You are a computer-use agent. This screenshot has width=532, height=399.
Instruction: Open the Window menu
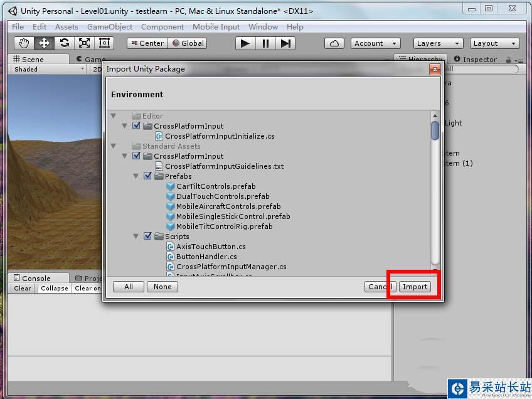click(263, 27)
